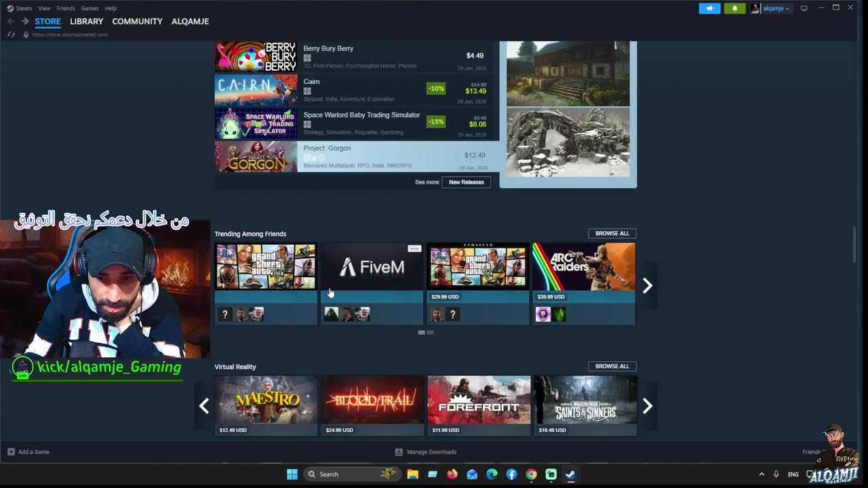Viewport: 868px width, 488px height.
Task: Open the Help menu
Action: click(111, 8)
